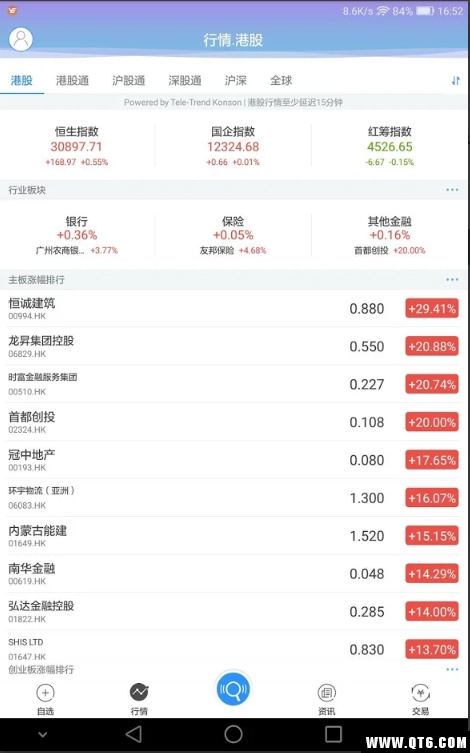470x753 pixels.
Task: Toggle the +29.41% change badge for 恒诚建筑
Action: pos(432,309)
